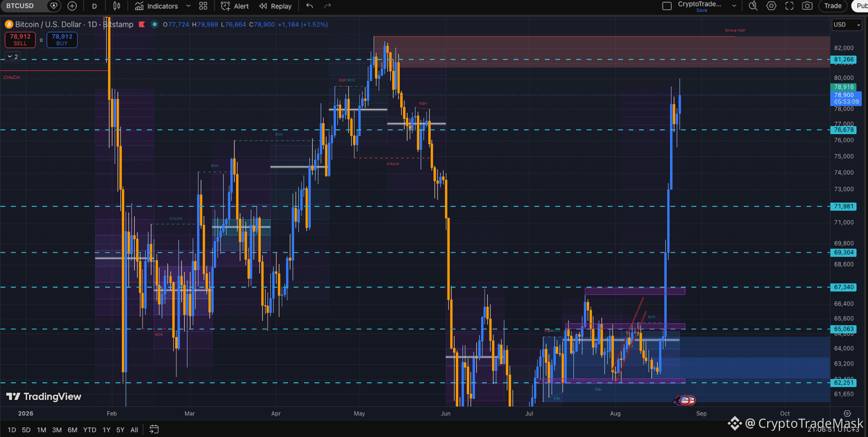Click the 76,678 price level label
Screen dimensions: 868x437
(x=844, y=130)
